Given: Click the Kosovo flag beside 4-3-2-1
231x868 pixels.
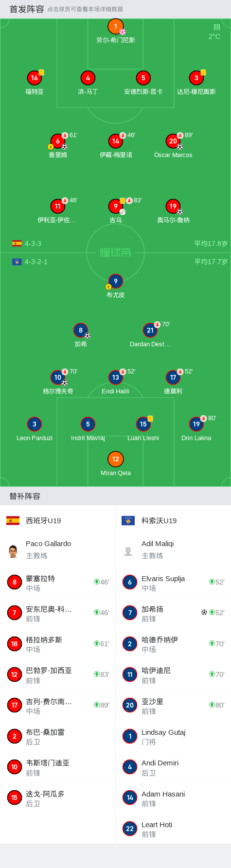Looking at the screenshot, I should tap(17, 262).
